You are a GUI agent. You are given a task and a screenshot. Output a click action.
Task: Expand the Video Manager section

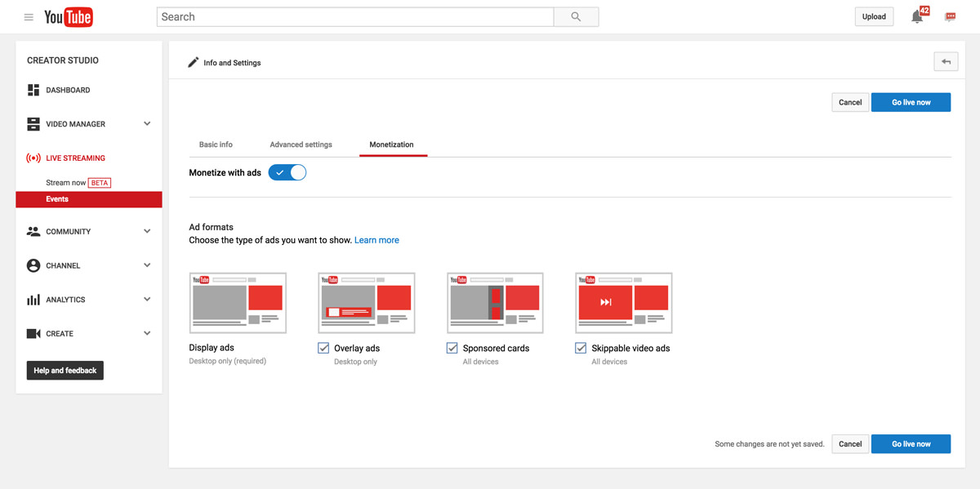(x=147, y=124)
